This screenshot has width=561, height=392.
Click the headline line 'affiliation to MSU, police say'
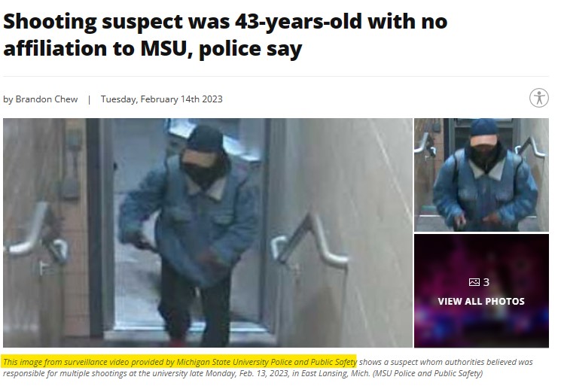(152, 49)
